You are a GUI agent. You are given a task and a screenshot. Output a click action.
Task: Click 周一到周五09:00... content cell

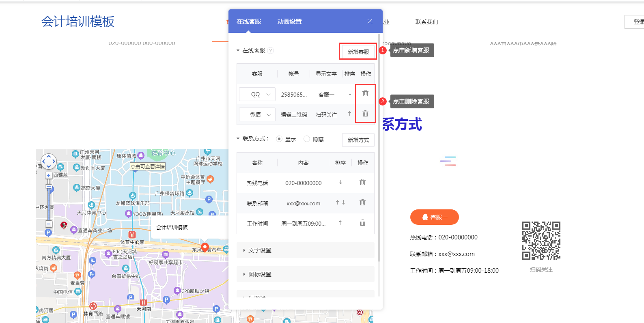(303, 224)
